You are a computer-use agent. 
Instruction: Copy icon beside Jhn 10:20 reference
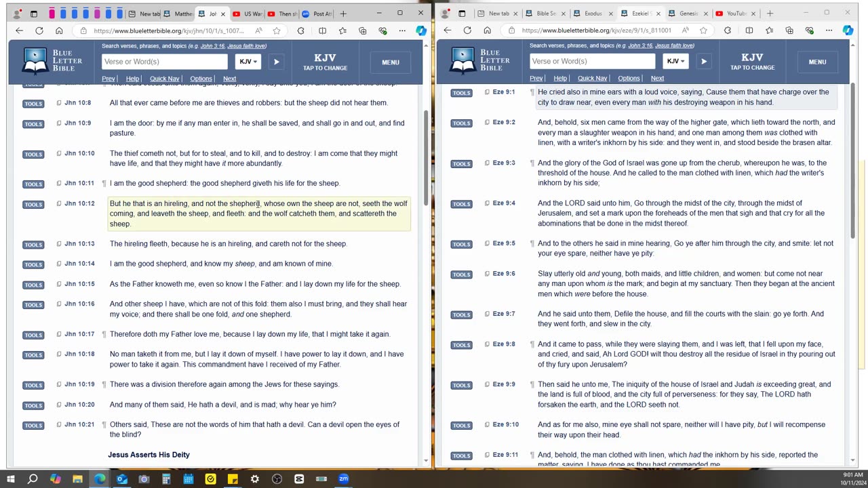tap(59, 405)
